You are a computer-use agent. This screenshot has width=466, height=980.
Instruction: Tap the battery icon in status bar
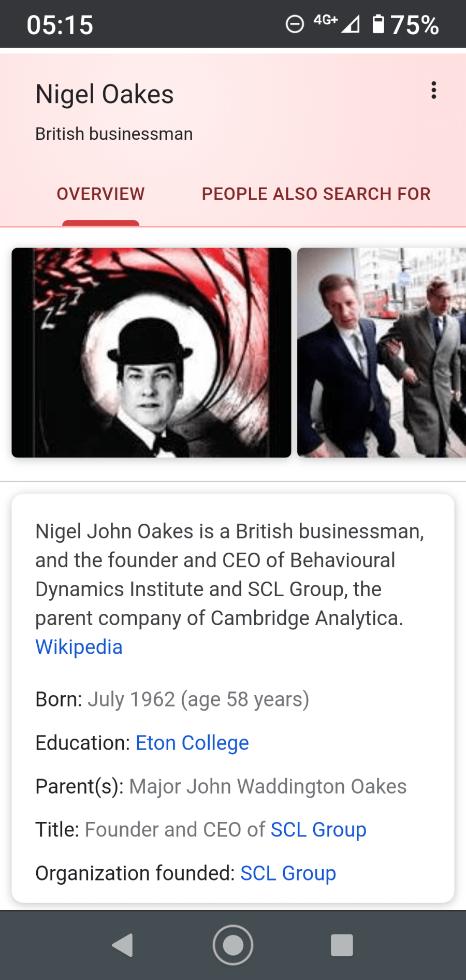pos(378,24)
